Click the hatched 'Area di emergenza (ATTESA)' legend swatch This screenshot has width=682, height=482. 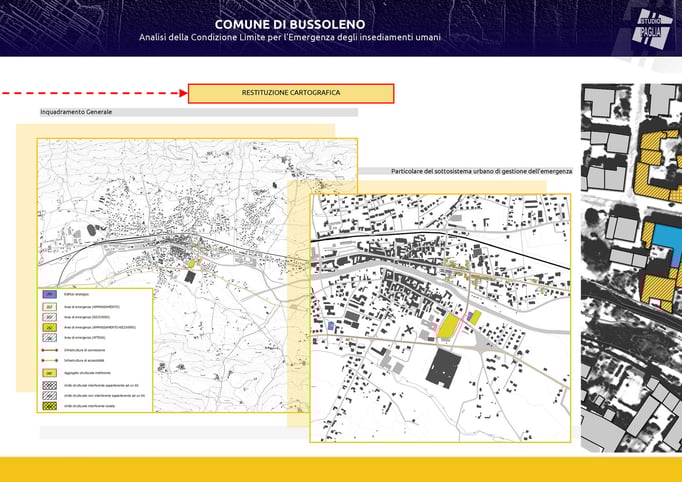(x=50, y=338)
